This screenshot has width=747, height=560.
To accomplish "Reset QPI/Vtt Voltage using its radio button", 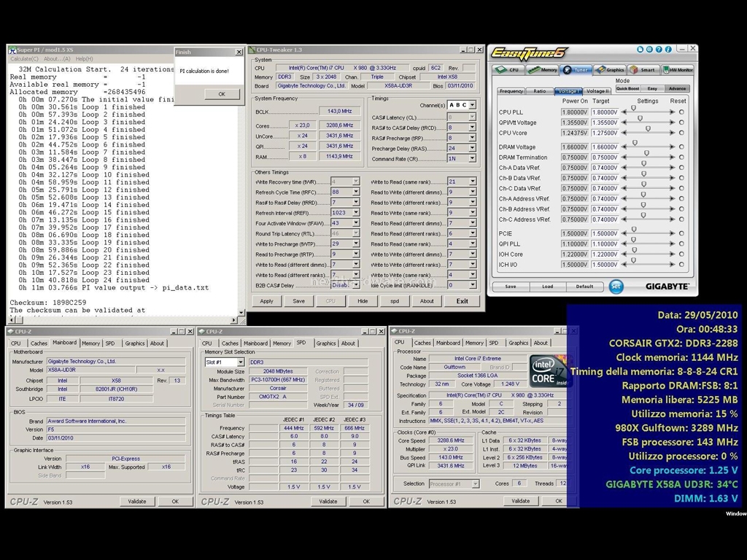I will click(682, 122).
